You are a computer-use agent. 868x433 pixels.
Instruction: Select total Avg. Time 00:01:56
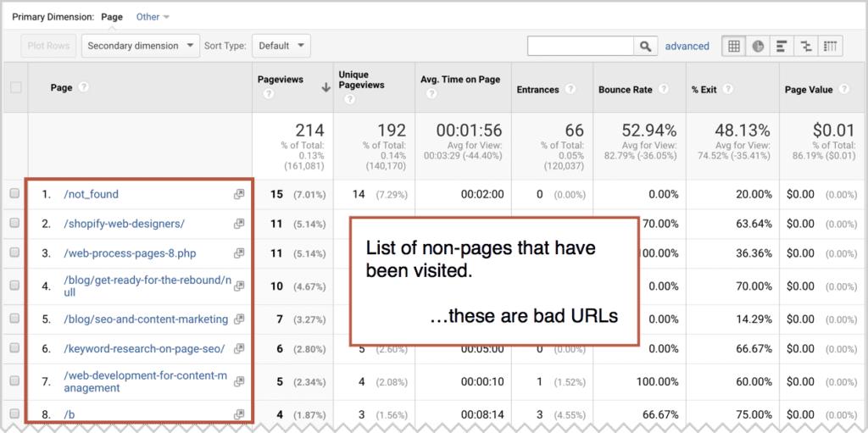tap(469, 130)
